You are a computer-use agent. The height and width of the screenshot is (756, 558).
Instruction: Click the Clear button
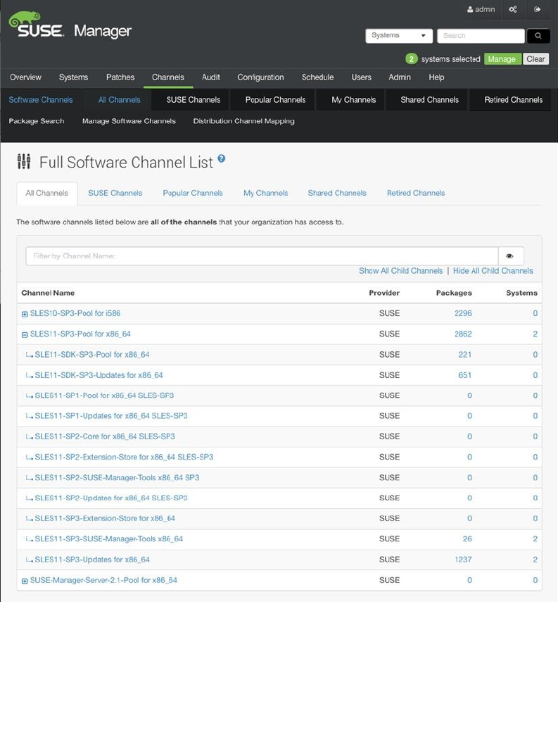point(535,59)
